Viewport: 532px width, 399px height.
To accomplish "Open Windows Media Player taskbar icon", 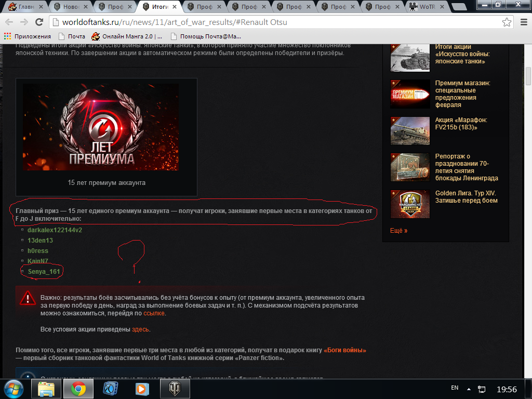I will [x=142, y=389].
